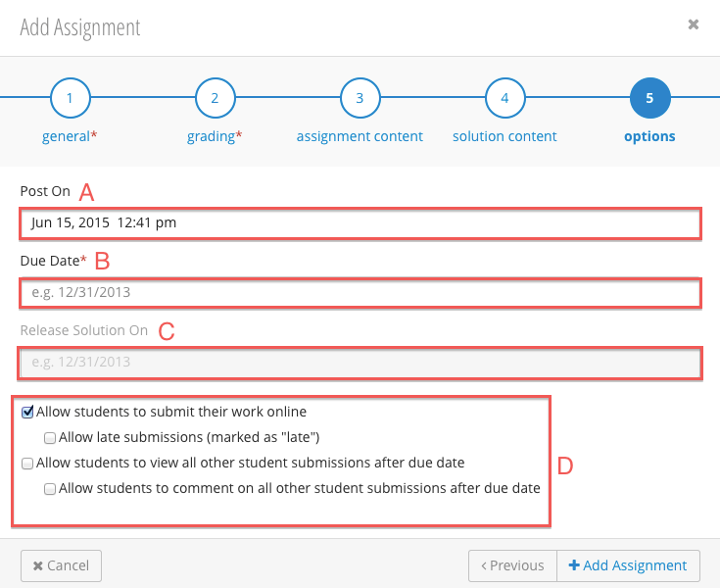Switch to the grading tab label

coord(215,136)
